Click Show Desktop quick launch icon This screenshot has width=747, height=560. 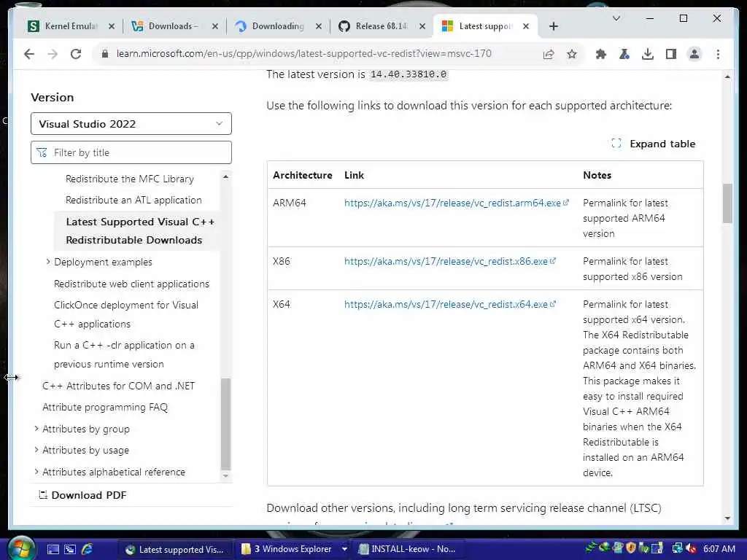(x=53, y=550)
